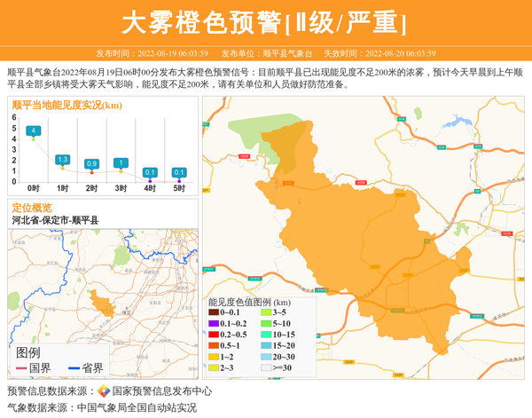Click the red 国界 legend line
532x418 pixels.
pyautogui.click(x=21, y=368)
